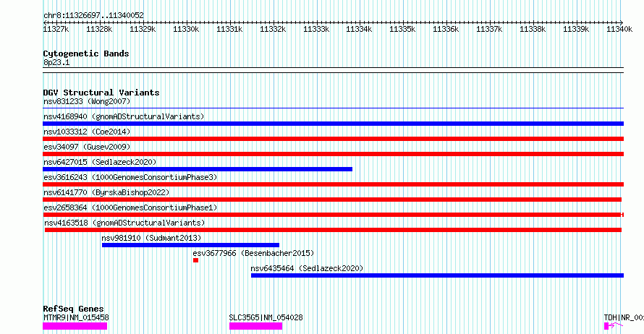Click the 11333k ruler tick label
Screen dimensions: 644x334
pyautogui.click(x=316, y=29)
